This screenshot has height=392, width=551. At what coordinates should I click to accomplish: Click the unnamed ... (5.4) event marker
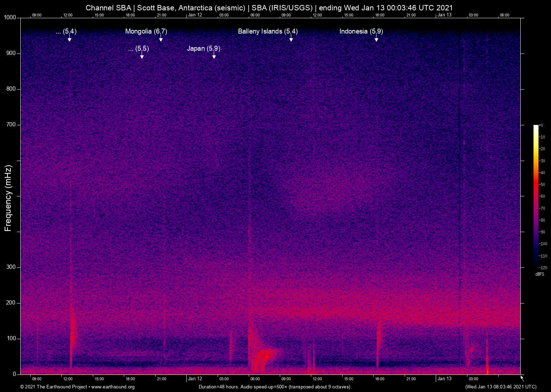[69, 39]
